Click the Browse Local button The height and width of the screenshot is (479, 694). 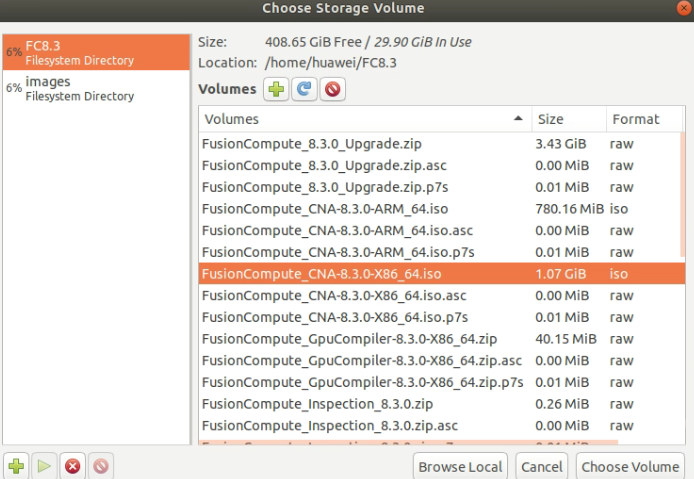click(460, 467)
